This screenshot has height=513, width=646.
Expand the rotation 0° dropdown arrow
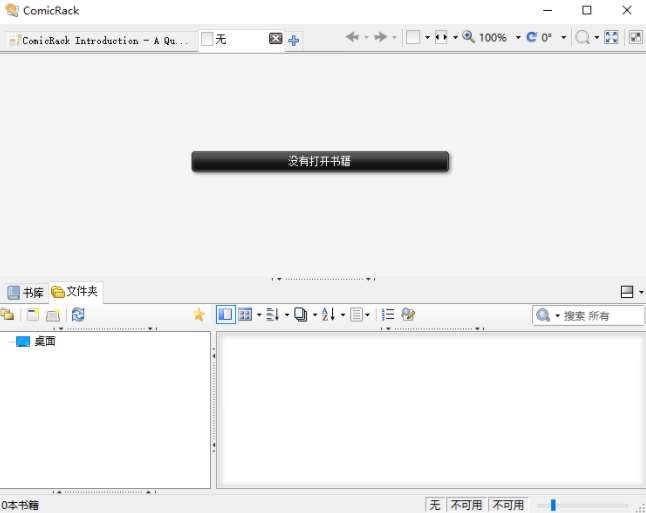[563, 37]
